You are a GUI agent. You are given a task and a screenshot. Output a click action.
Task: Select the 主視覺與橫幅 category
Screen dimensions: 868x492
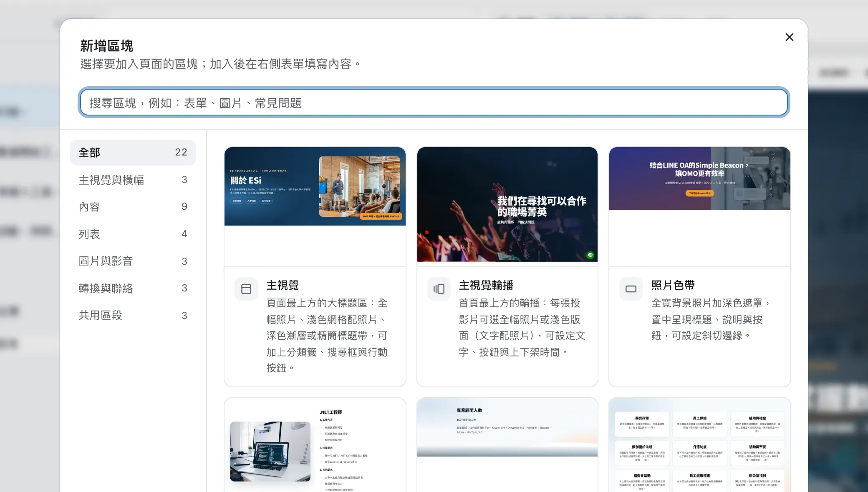point(133,180)
